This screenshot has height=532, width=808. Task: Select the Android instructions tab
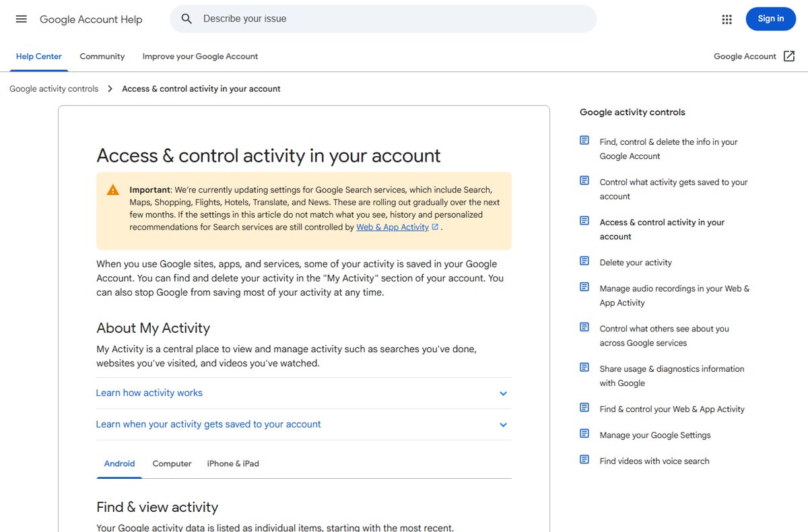coord(119,464)
